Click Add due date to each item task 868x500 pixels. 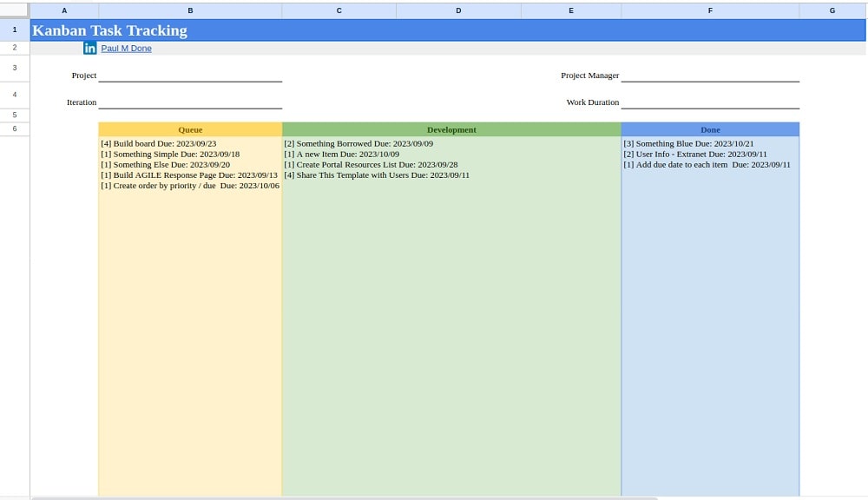pos(707,164)
